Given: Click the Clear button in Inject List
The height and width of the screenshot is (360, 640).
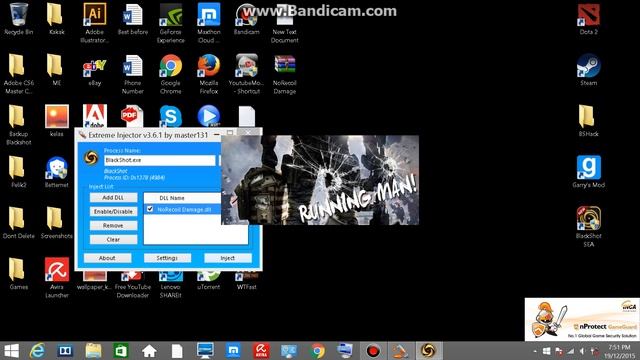Looking at the screenshot, I should click(113, 240).
